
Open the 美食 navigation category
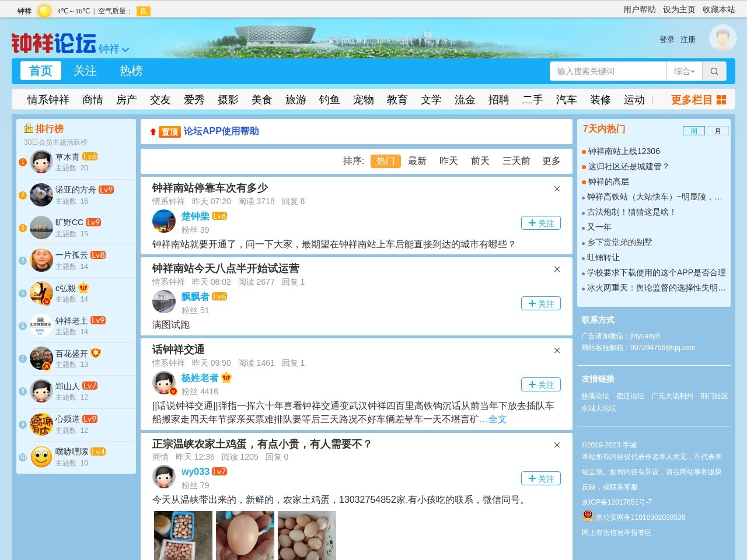261,100
